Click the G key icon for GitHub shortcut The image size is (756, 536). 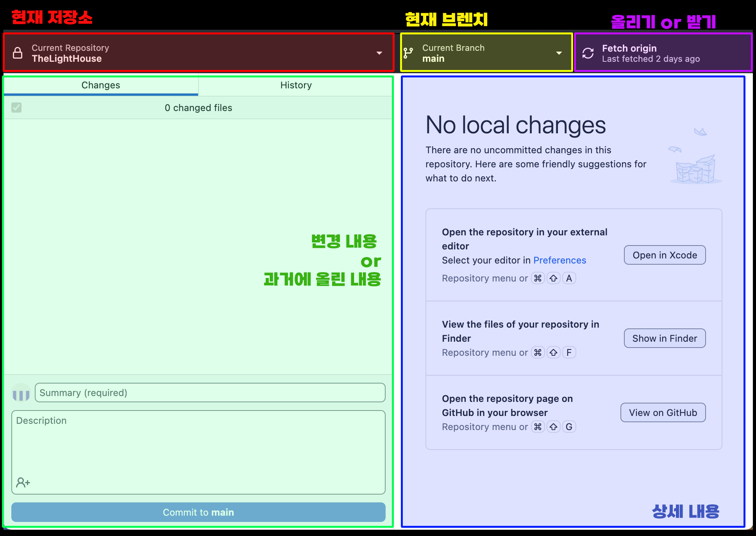(x=569, y=427)
